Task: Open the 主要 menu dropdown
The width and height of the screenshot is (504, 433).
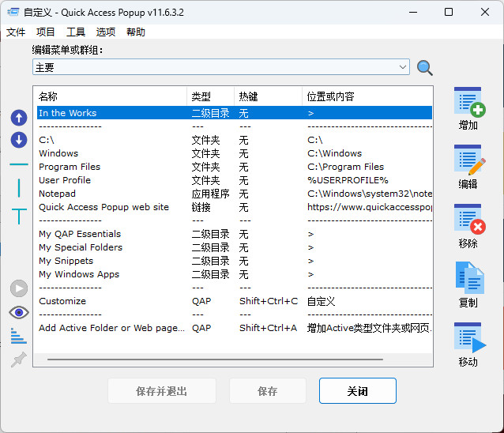Action: point(221,67)
